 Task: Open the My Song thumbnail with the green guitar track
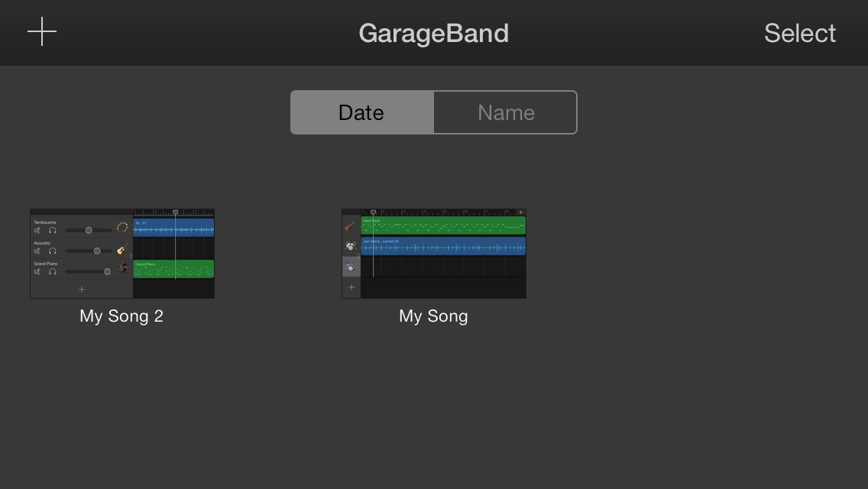434,254
